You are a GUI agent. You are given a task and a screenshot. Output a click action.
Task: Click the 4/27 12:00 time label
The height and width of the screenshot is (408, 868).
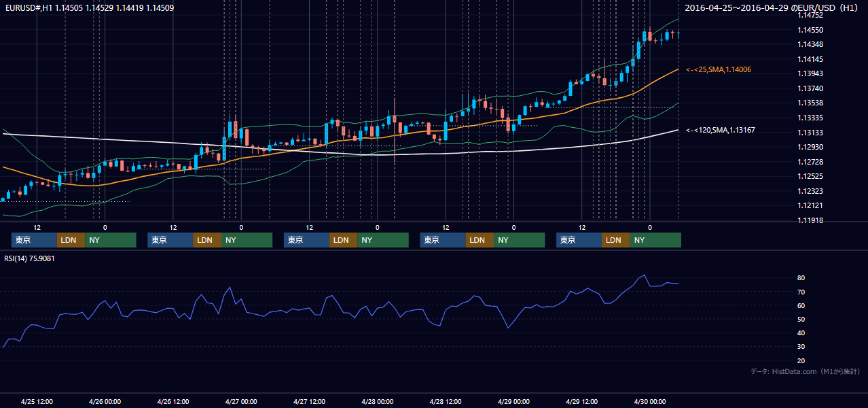[309, 401]
